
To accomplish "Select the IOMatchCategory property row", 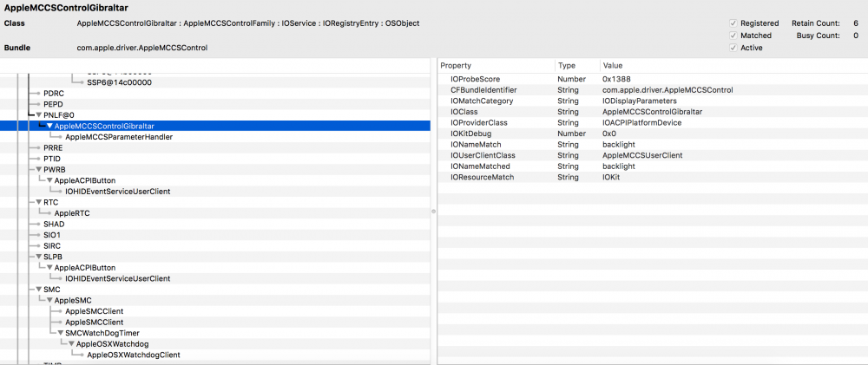I will [653, 101].
